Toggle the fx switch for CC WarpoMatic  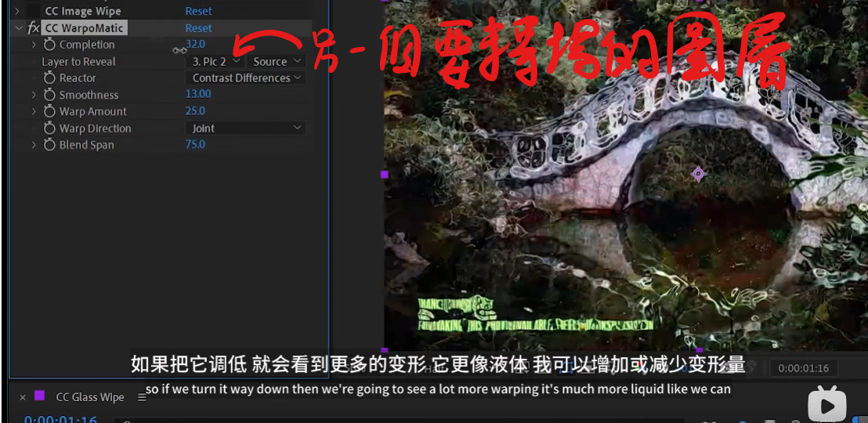pyautogui.click(x=33, y=27)
